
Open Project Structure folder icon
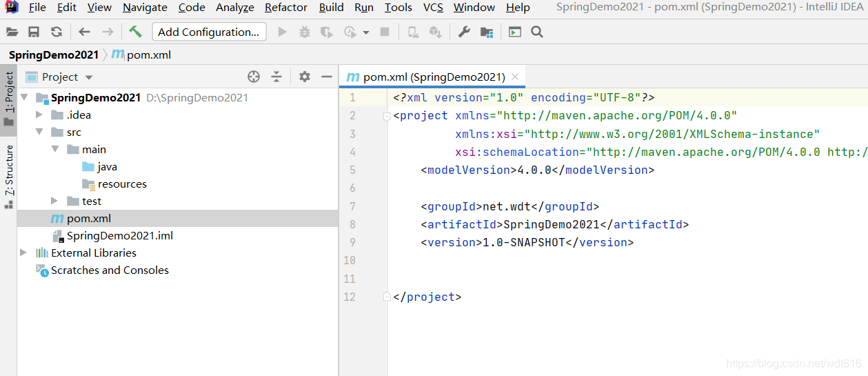click(487, 32)
